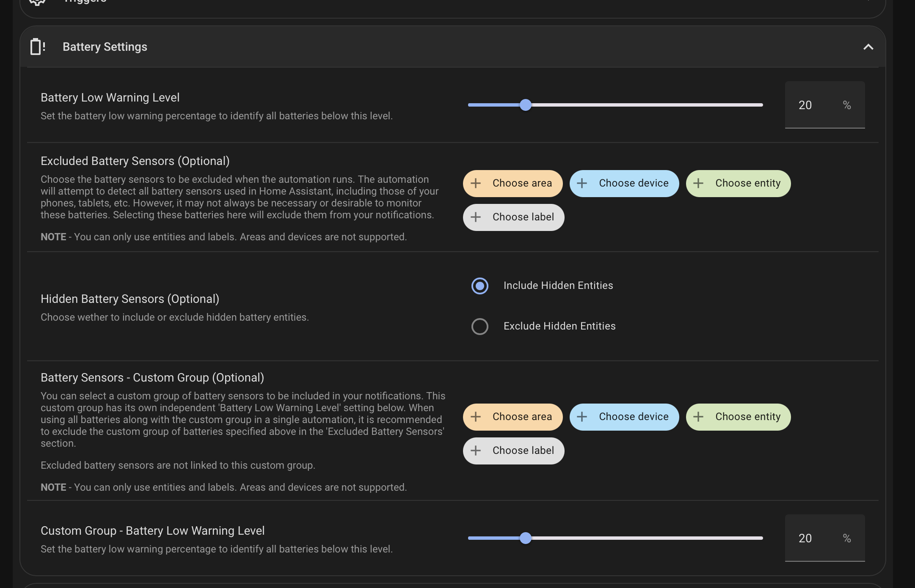Click the plus icon on excluded sensors Choose device

(582, 183)
